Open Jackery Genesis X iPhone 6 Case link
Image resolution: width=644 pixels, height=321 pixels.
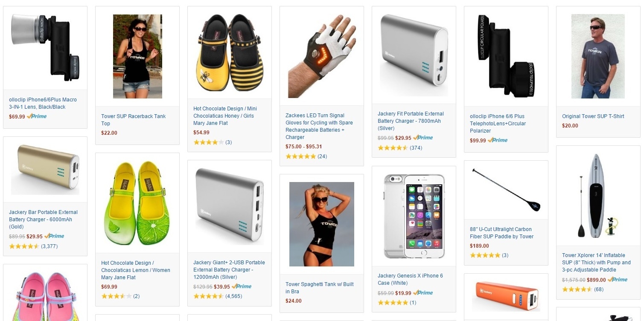coord(410,279)
